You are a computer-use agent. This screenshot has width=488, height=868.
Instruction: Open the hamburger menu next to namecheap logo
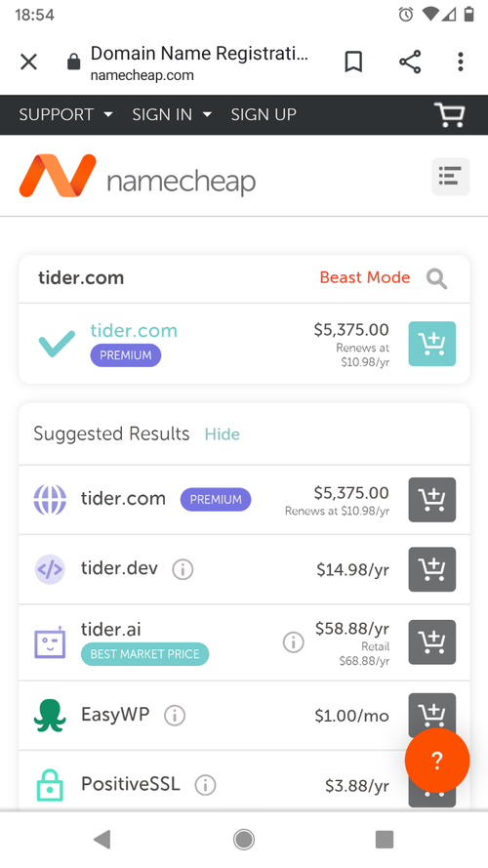tap(450, 177)
